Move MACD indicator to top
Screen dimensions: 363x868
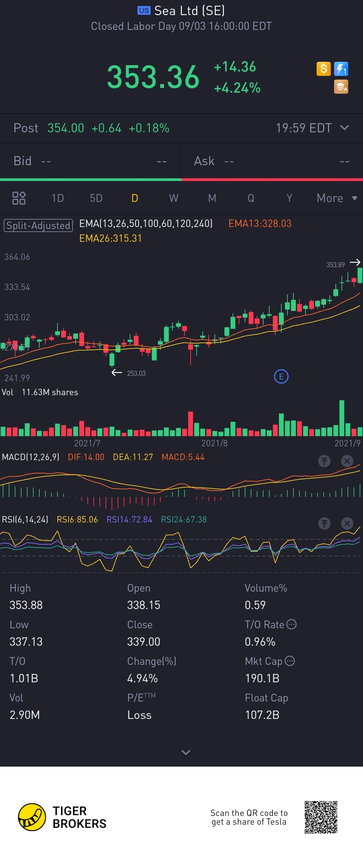click(324, 461)
